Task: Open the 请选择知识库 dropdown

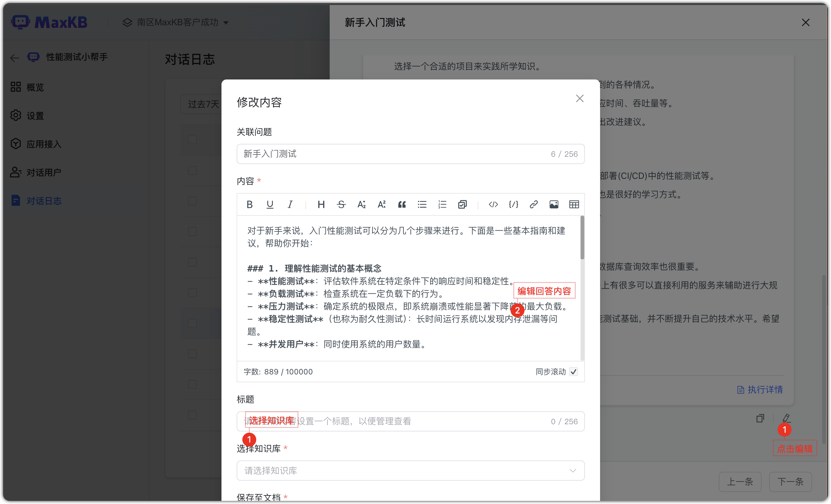Action: 410,470
